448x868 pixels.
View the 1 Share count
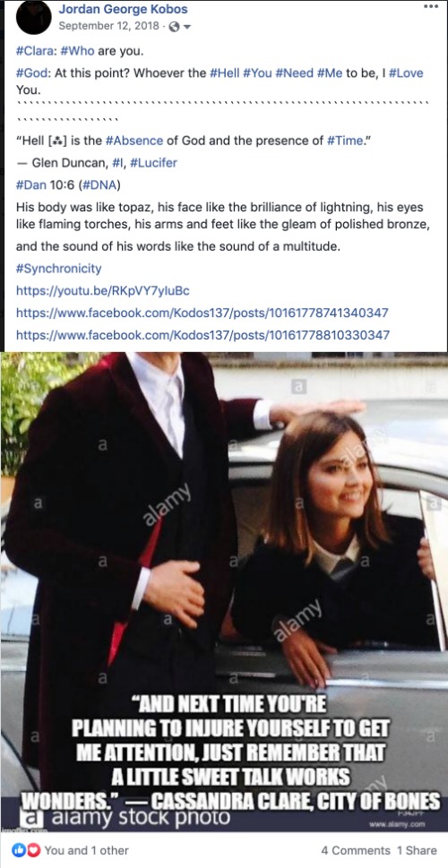[x=417, y=851]
